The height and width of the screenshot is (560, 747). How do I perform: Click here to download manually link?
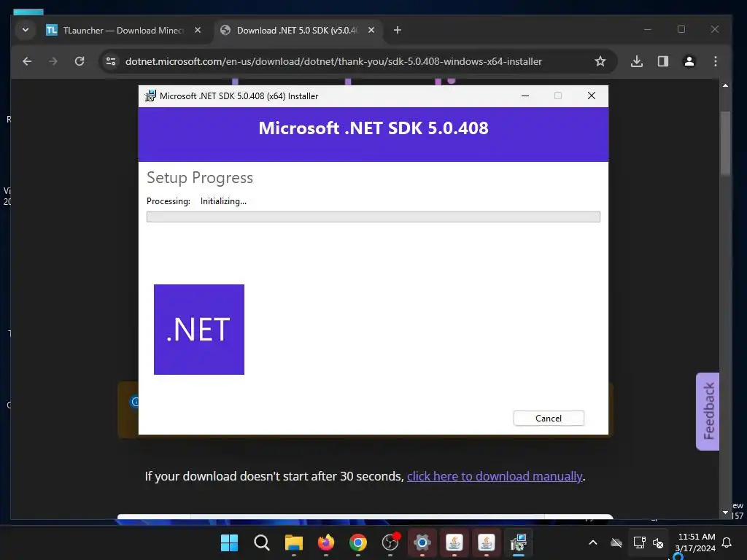(495, 476)
